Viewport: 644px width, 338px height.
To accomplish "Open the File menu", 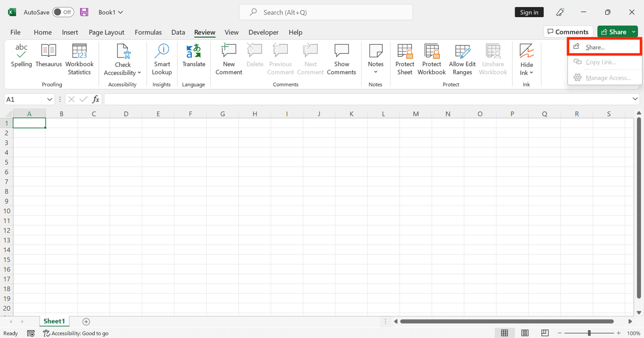I will pyautogui.click(x=16, y=32).
